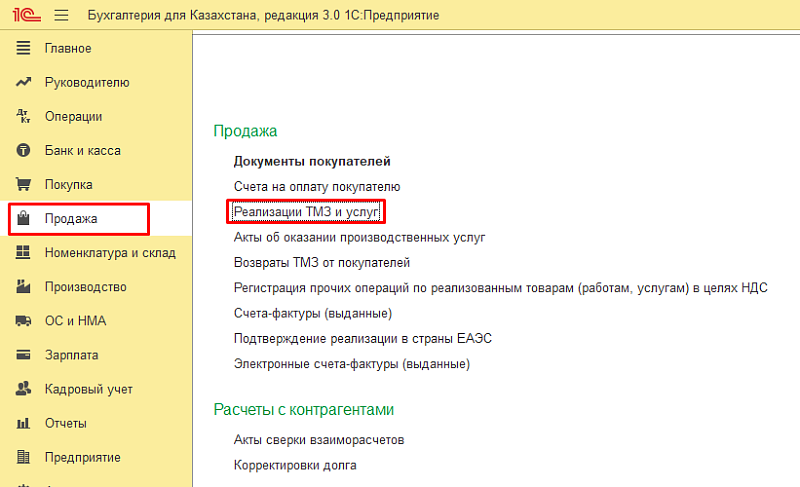Select the Предприятие section
Screen dimensions: 800x487
82,457
